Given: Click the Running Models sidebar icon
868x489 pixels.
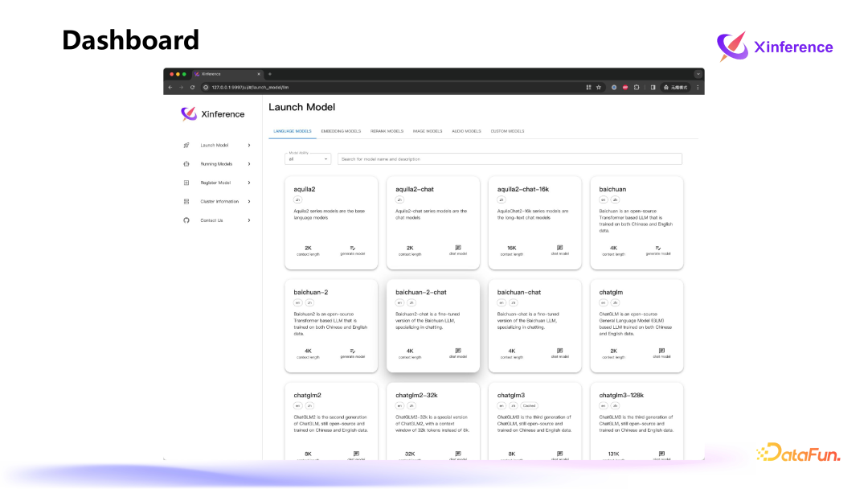Looking at the screenshot, I should [186, 164].
